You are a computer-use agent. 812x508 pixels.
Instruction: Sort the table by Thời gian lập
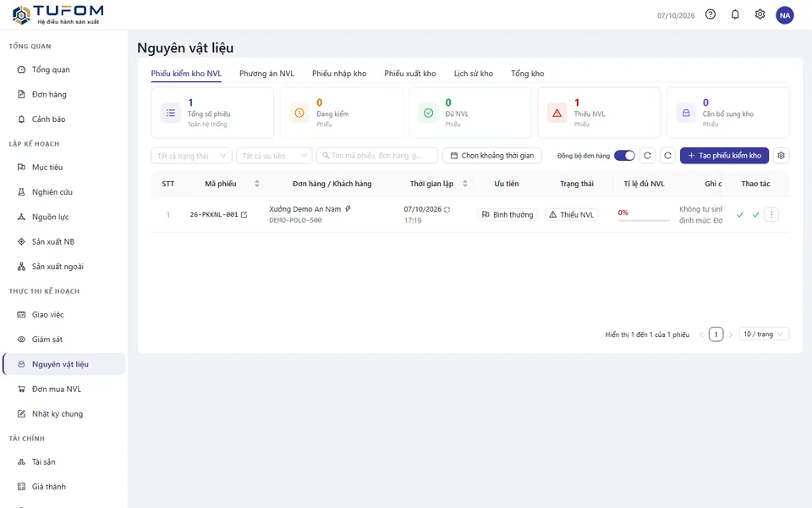(x=465, y=184)
